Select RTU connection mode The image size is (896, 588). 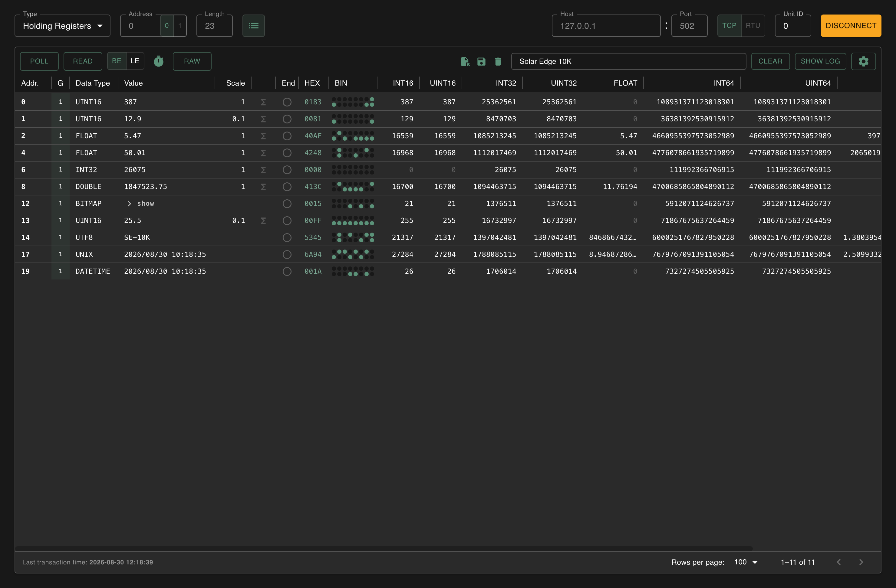pyautogui.click(x=753, y=26)
